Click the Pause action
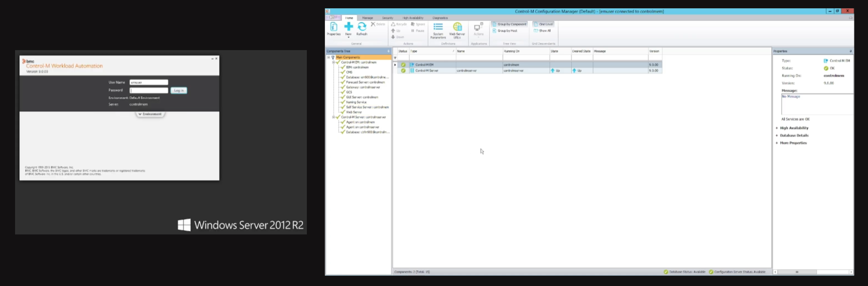Screen dimensions: 868x286 (418, 31)
